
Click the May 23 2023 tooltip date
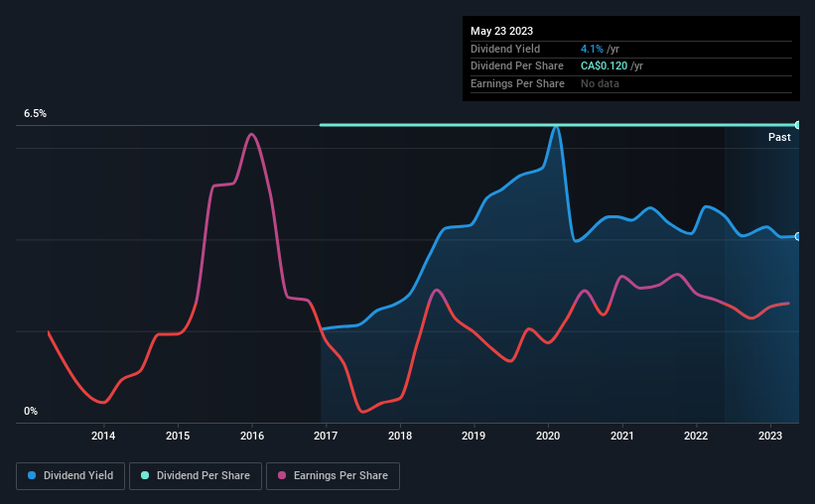[501, 31]
